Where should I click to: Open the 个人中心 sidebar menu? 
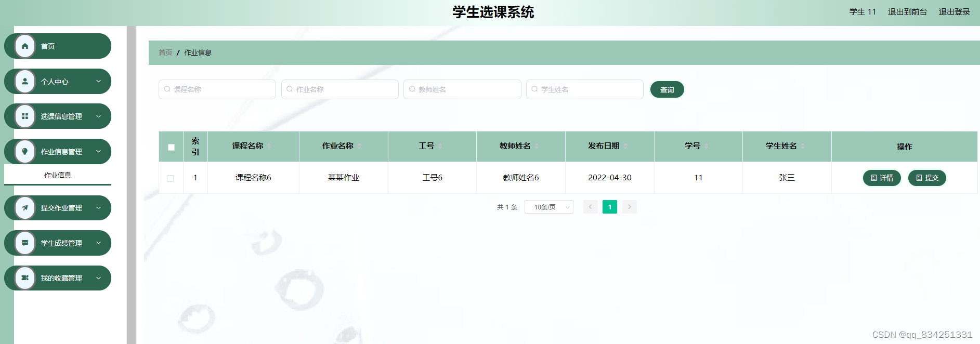click(58, 81)
